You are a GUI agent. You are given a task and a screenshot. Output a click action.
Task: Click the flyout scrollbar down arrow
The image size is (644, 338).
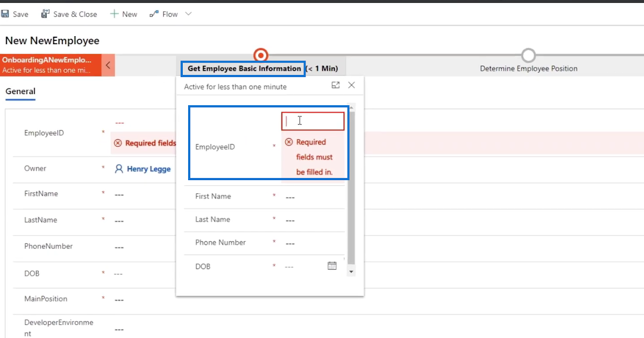(x=351, y=272)
